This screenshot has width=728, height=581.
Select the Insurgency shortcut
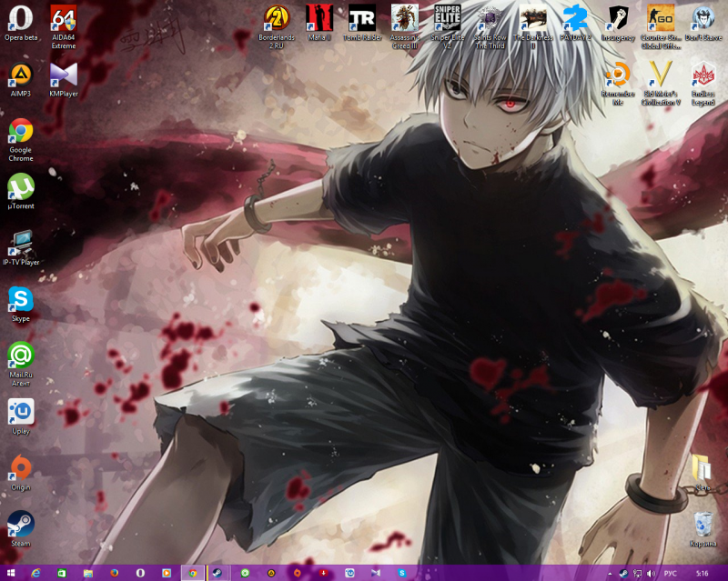618,24
